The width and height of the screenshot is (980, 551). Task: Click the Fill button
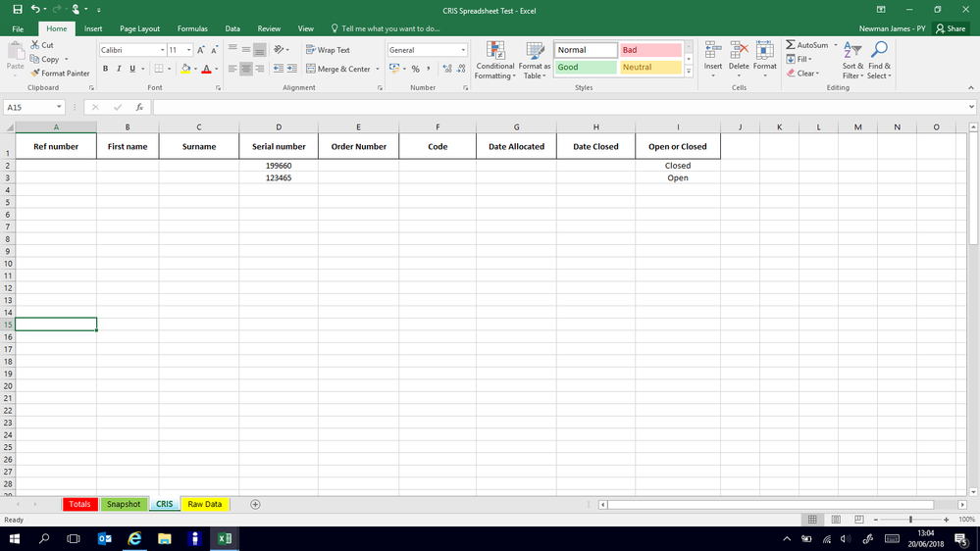(x=799, y=60)
